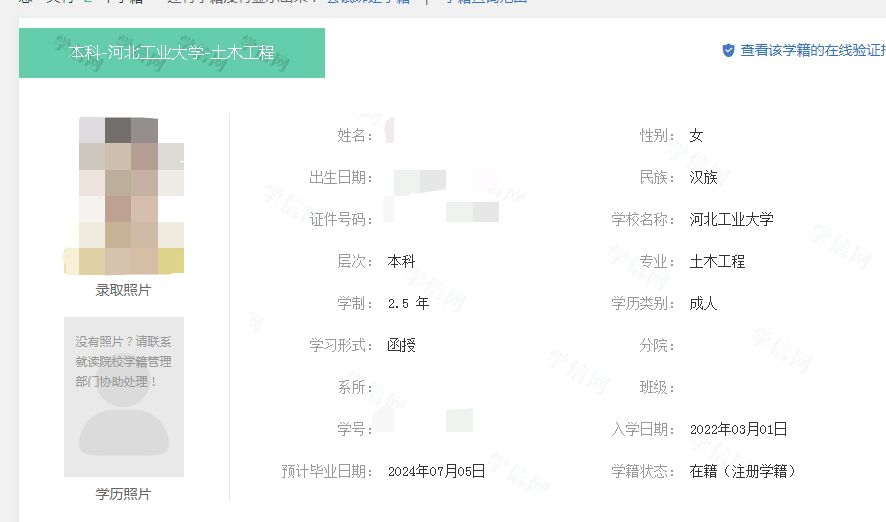
Task: Click the 学籍状态 field label
Action: (642, 471)
